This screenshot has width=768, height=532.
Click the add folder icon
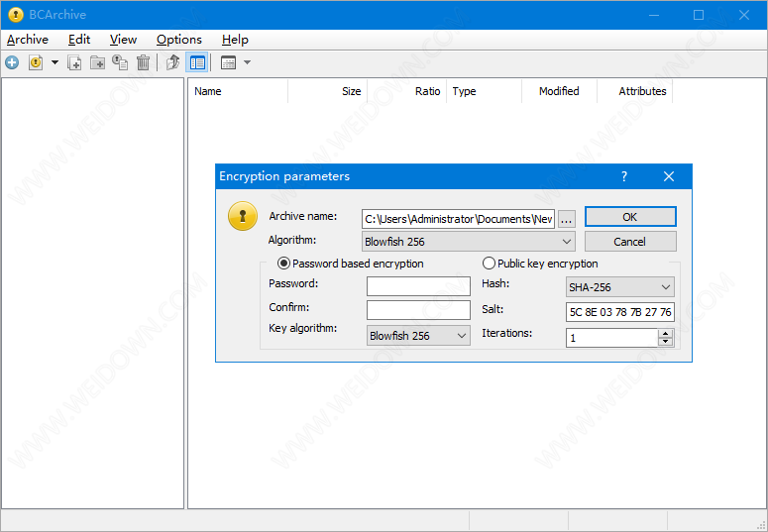[x=97, y=62]
